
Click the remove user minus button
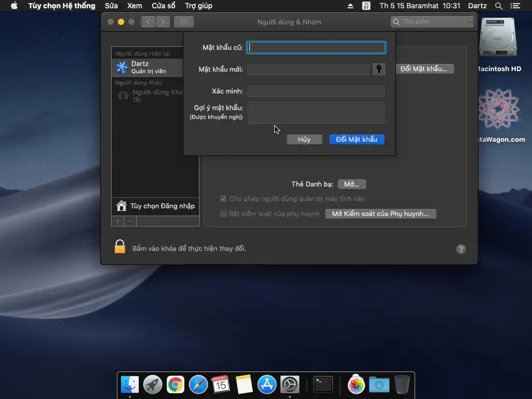coord(130,221)
